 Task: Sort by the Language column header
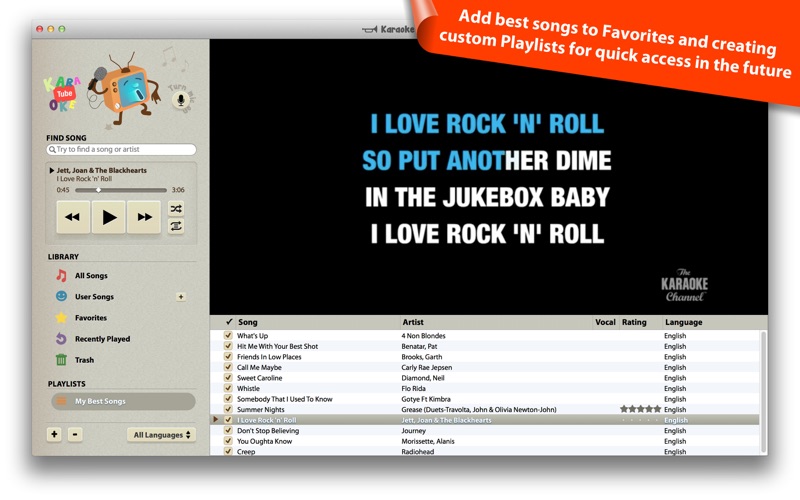click(x=683, y=322)
